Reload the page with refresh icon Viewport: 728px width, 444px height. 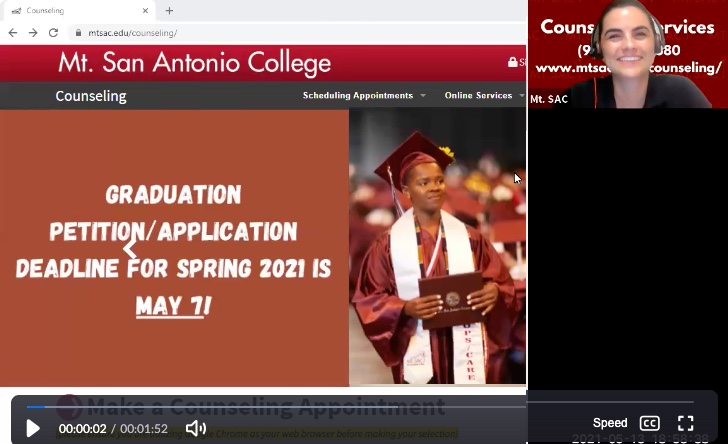[53, 33]
